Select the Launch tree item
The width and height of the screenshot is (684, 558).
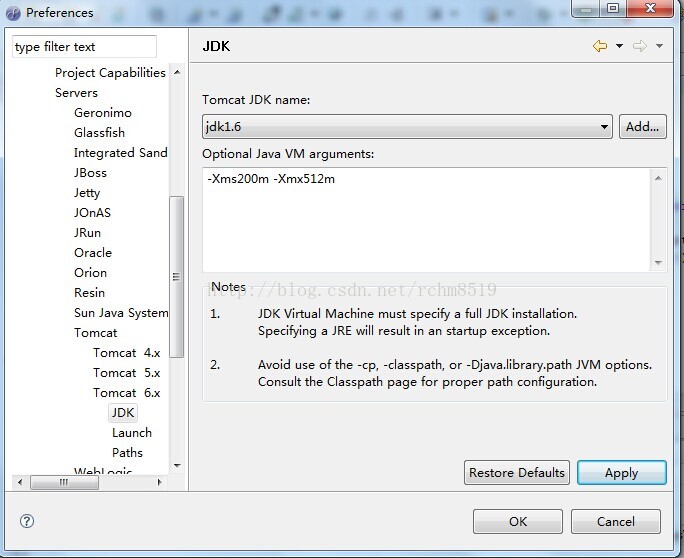(132, 433)
